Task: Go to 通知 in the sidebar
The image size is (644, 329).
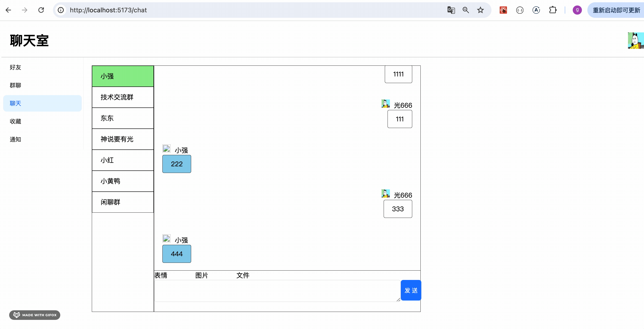Action: pyautogui.click(x=16, y=139)
